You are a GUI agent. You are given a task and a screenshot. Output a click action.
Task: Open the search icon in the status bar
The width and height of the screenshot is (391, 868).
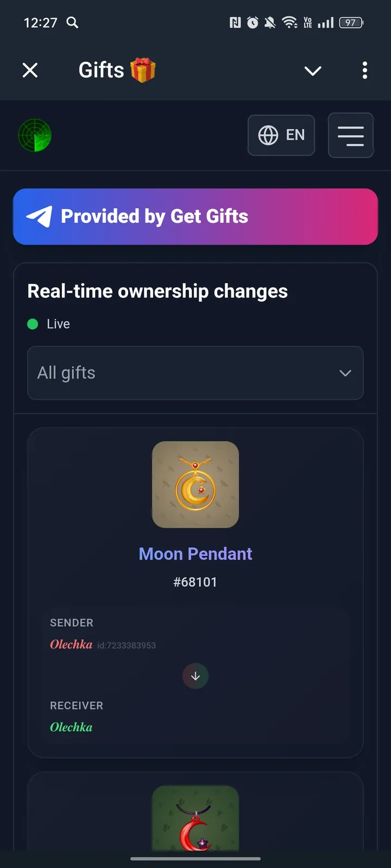pyautogui.click(x=71, y=23)
